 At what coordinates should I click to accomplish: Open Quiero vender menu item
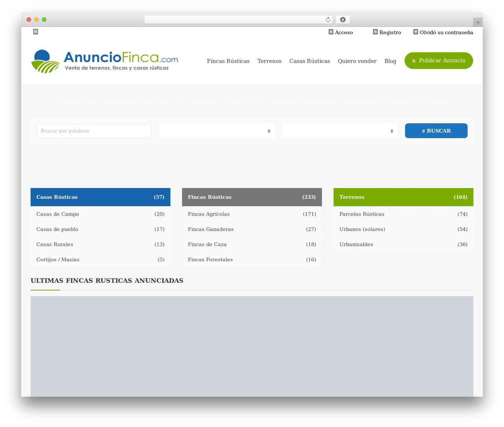click(357, 61)
